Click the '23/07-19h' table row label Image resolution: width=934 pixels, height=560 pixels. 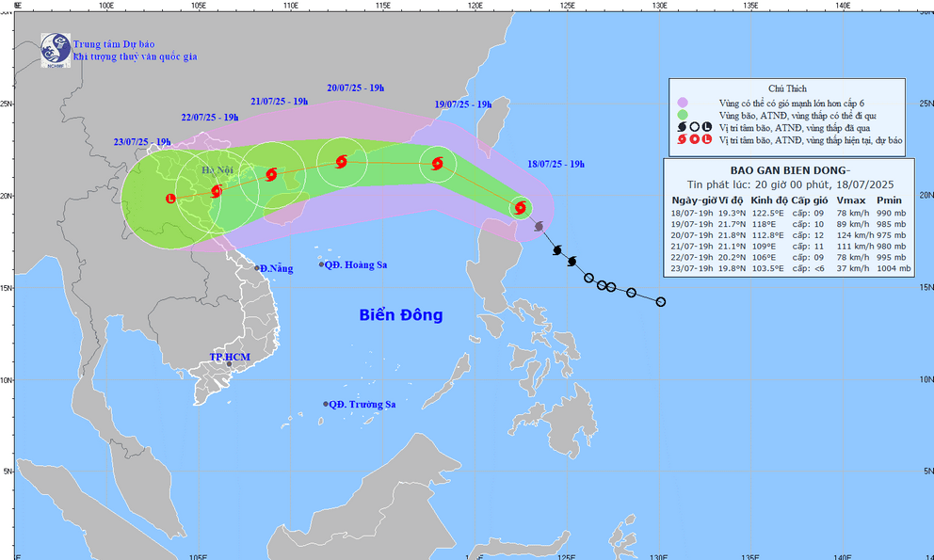692,268
